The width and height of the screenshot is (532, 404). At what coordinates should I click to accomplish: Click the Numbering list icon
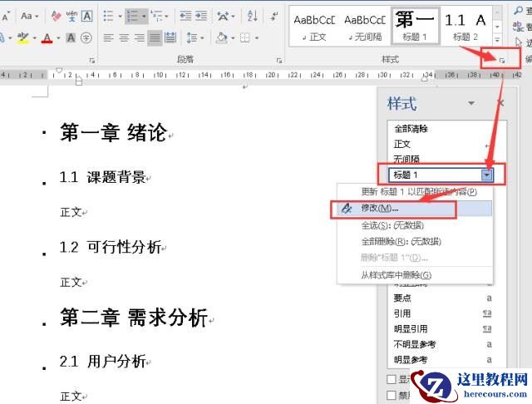[x=132, y=16]
